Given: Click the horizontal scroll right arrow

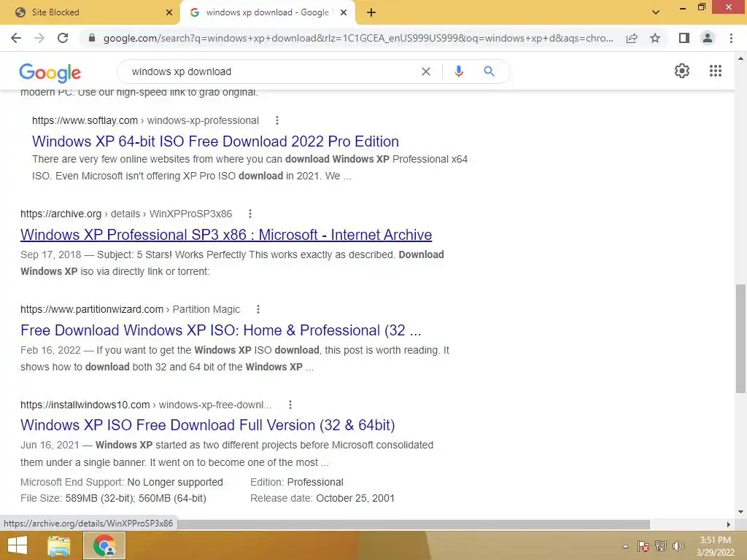Looking at the screenshot, I should pyautogui.click(x=729, y=524).
